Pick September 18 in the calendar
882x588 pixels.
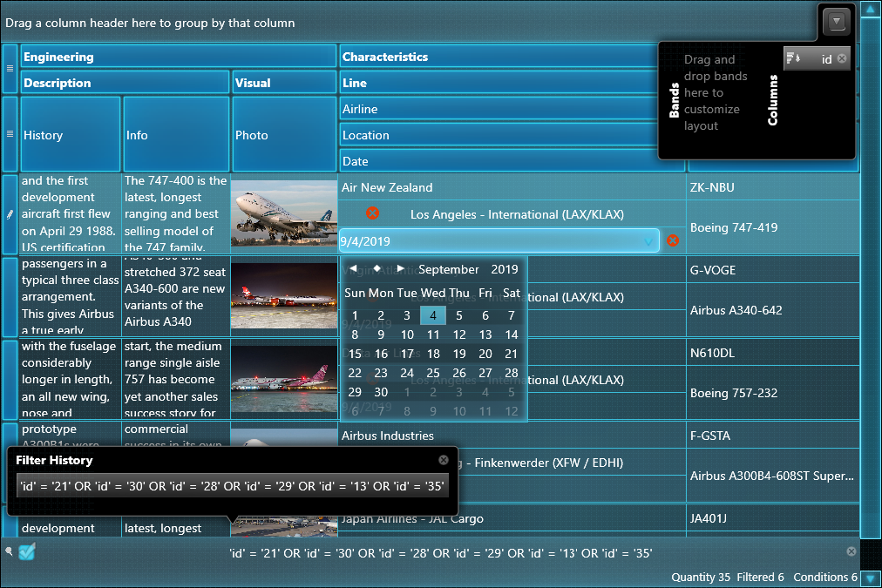pos(433,354)
